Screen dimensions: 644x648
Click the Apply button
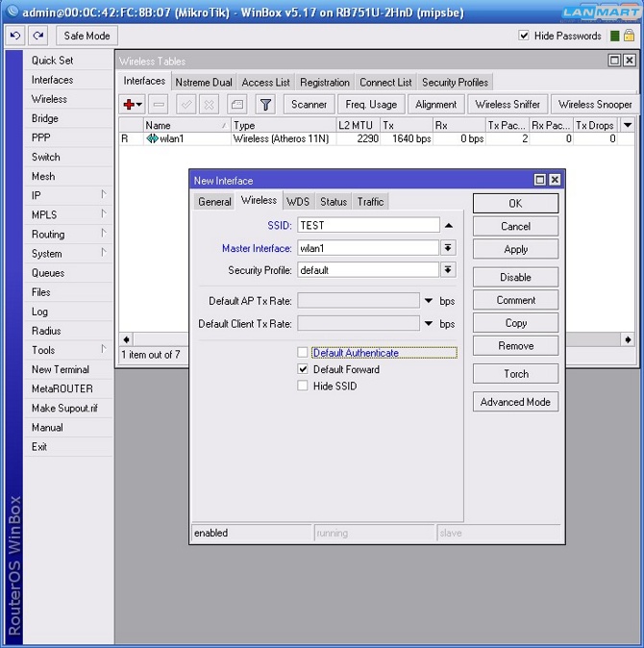(x=515, y=249)
